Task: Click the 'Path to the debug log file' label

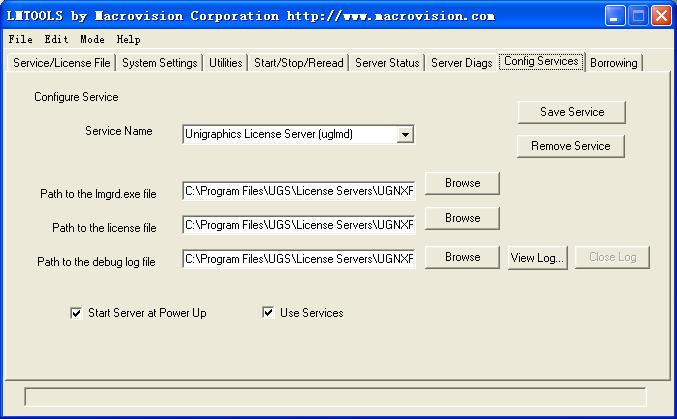Action: [x=96, y=262]
